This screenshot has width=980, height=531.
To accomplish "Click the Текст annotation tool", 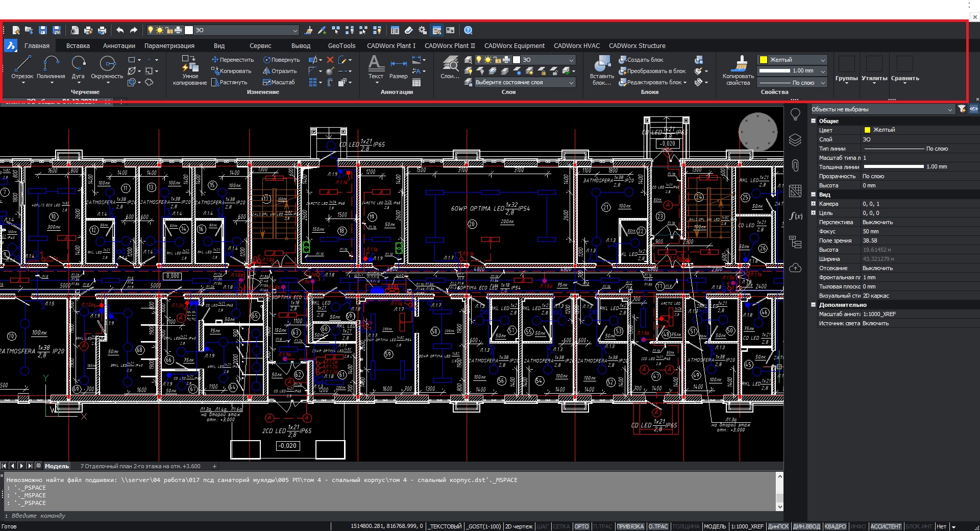I will click(x=376, y=68).
